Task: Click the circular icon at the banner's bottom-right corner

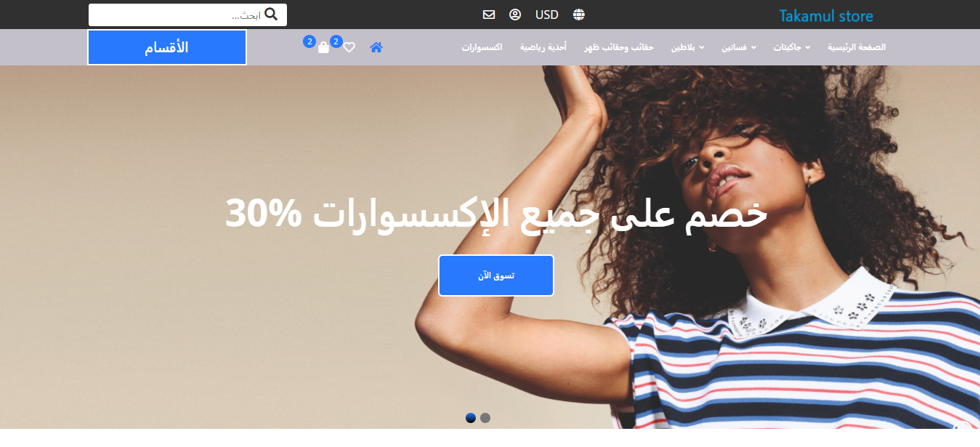Action: pyautogui.click(x=962, y=425)
